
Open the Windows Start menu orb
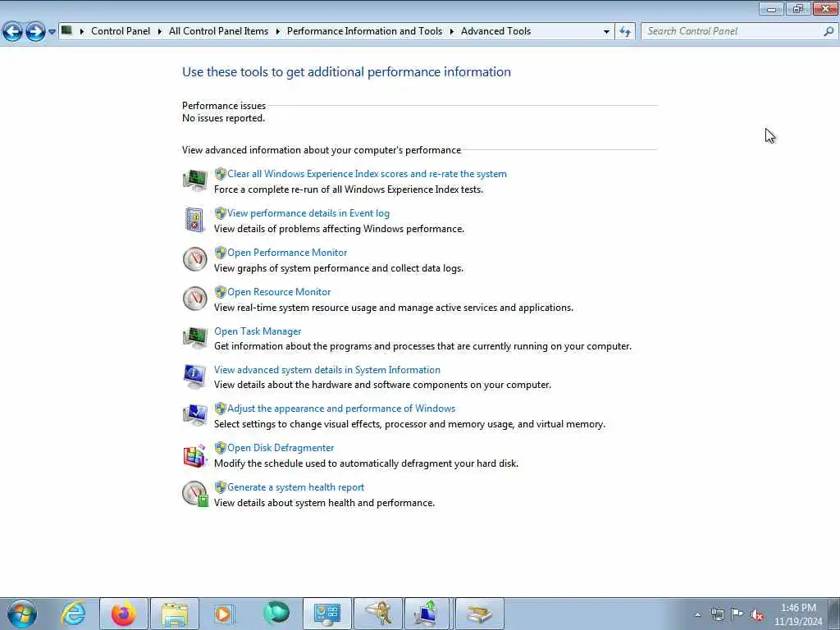pos(22,614)
